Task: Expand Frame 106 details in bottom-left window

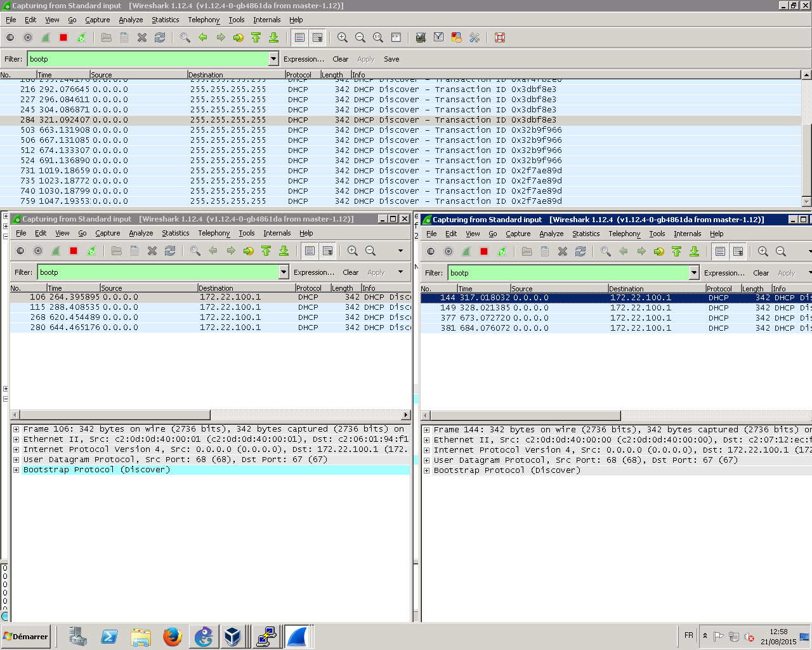Action: pyautogui.click(x=16, y=429)
